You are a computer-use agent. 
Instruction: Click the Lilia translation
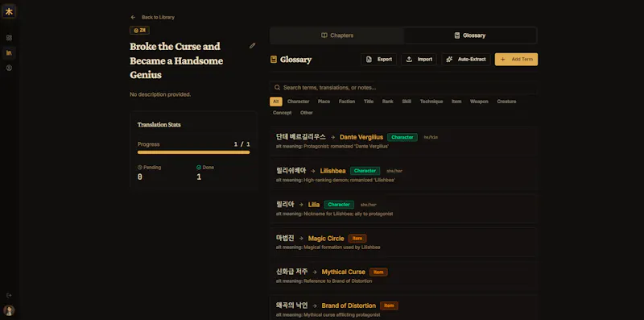314,205
